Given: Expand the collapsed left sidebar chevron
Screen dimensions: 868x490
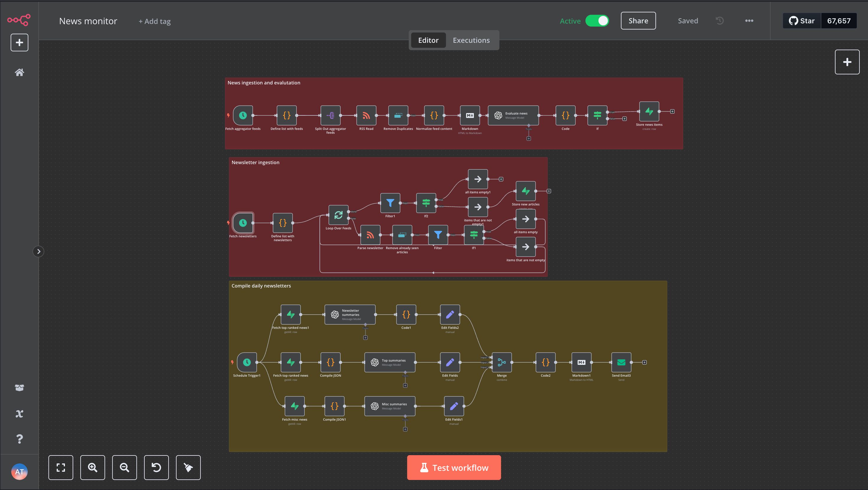Looking at the screenshot, I should pyautogui.click(x=38, y=251).
